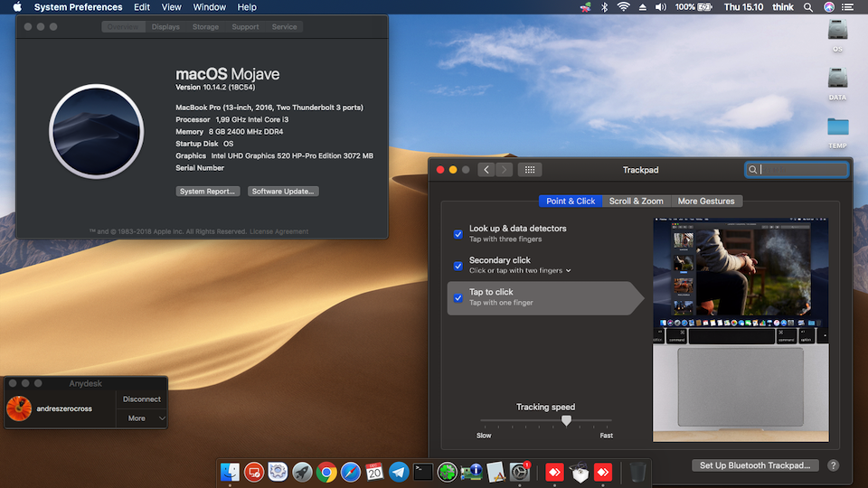Click the Trackpad help question mark button
The width and height of the screenshot is (868, 488).
tap(833, 465)
